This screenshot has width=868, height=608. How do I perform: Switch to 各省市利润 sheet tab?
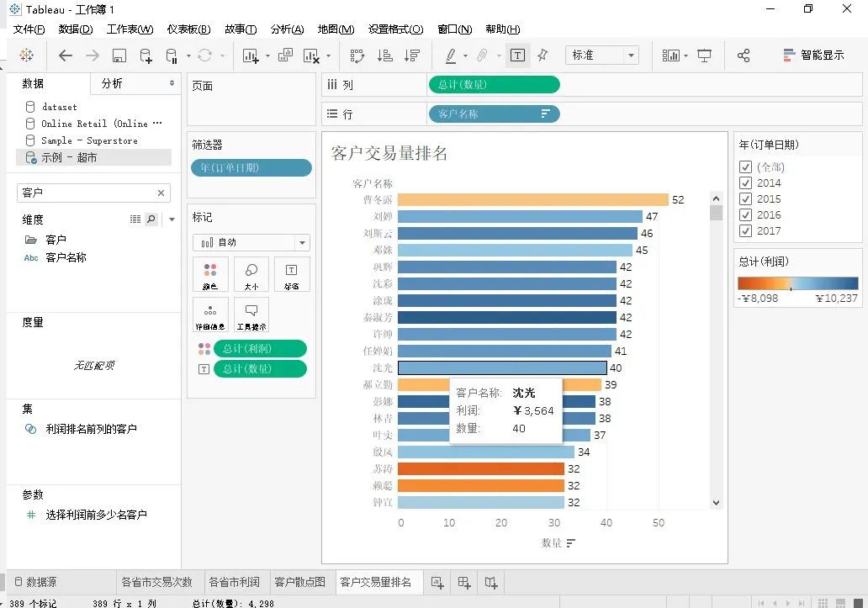pos(234,582)
